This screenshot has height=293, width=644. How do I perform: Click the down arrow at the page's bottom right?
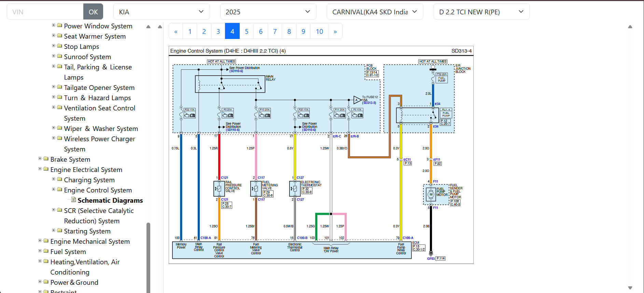click(630, 288)
